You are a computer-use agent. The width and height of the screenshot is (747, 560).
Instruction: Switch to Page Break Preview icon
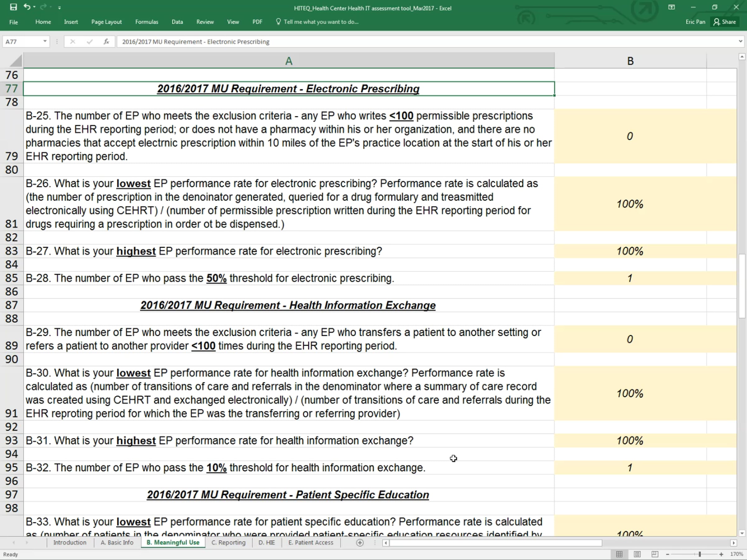[655, 554]
